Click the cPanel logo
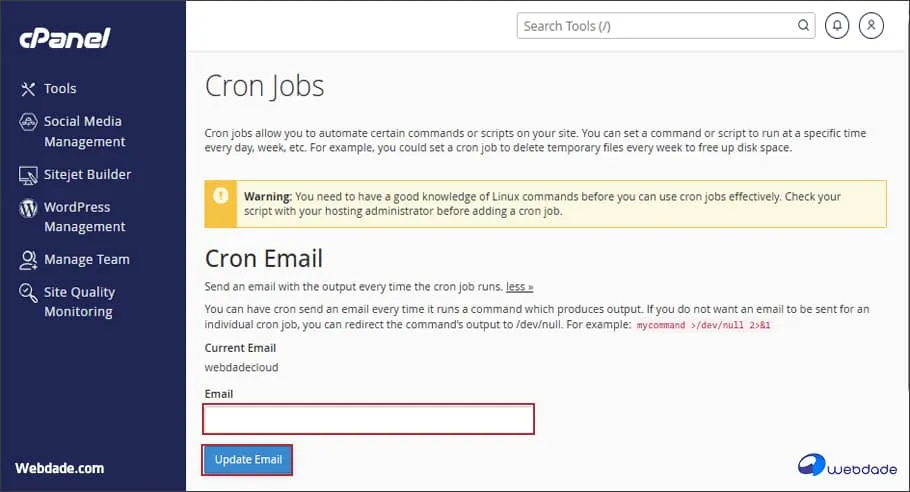Screen dimensions: 910x492 point(64,39)
